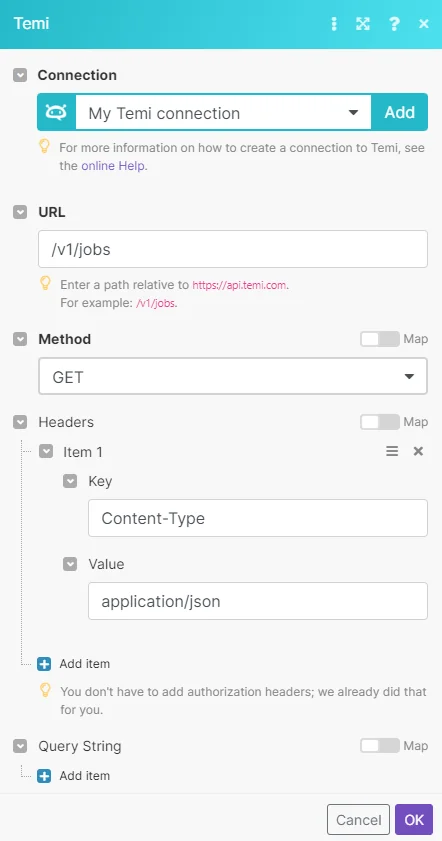The width and height of the screenshot is (442, 841).
Task: Remove Item 1 with the X icon
Action: pos(418,452)
